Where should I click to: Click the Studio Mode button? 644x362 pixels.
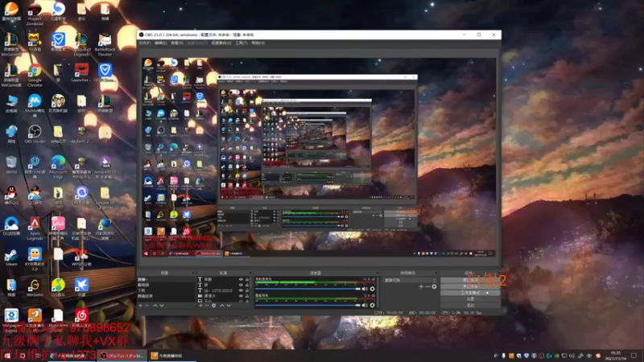(470, 293)
